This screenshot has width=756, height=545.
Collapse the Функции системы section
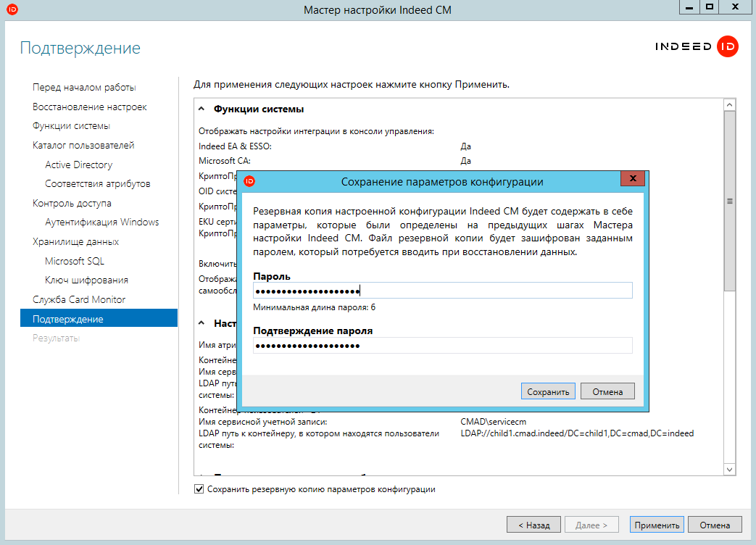(202, 109)
